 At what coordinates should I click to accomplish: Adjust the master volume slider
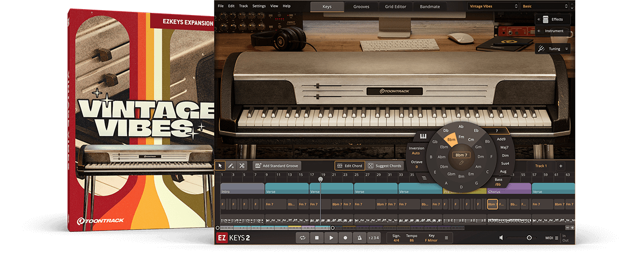[x=529, y=238]
